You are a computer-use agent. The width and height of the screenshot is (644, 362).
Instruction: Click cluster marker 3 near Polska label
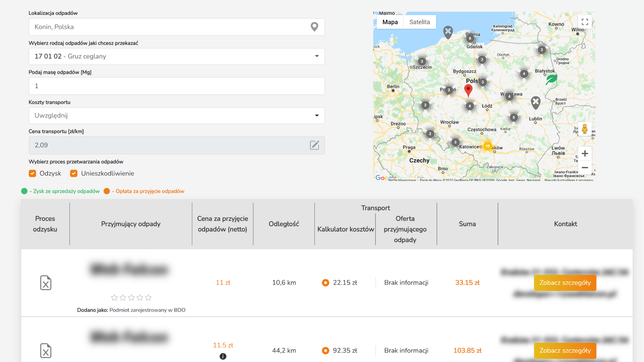483,82
